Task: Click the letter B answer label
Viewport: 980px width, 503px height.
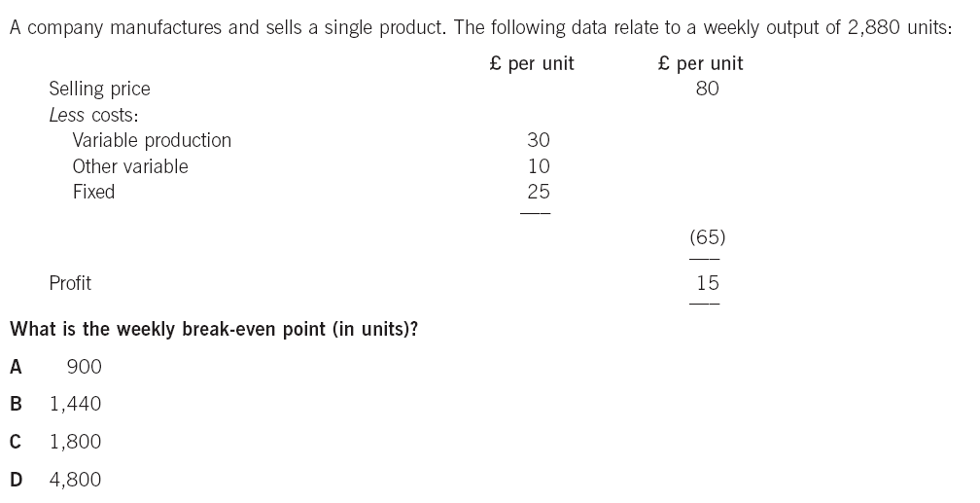Action: pos(17,404)
